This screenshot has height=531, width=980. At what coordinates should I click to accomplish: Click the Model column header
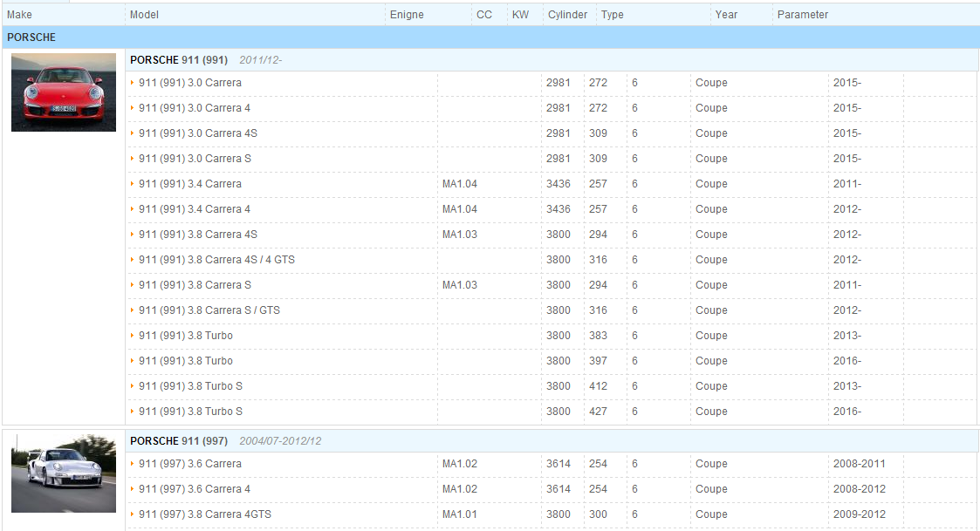[x=144, y=14]
